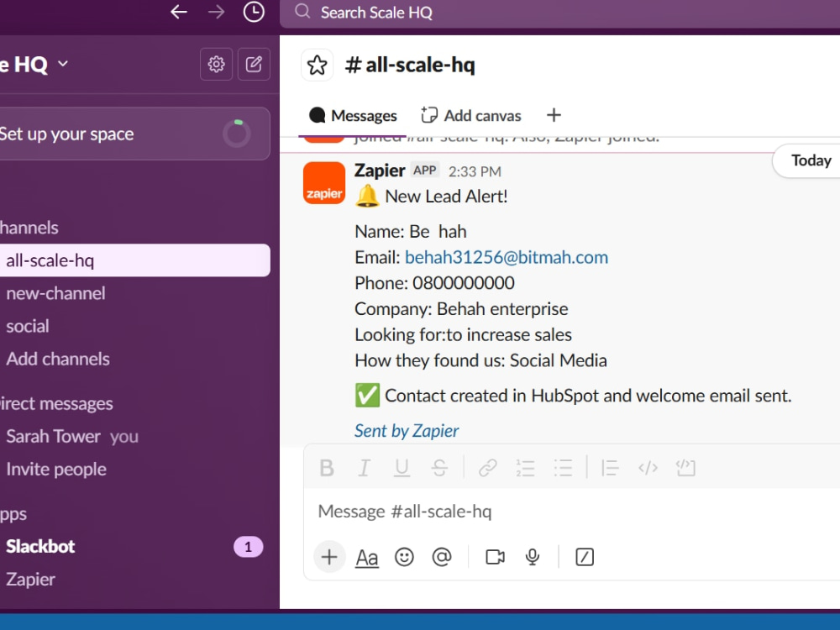Viewport: 840px width, 630px height.
Task: Open the # all-scale-hq channel header
Action: tap(410, 65)
